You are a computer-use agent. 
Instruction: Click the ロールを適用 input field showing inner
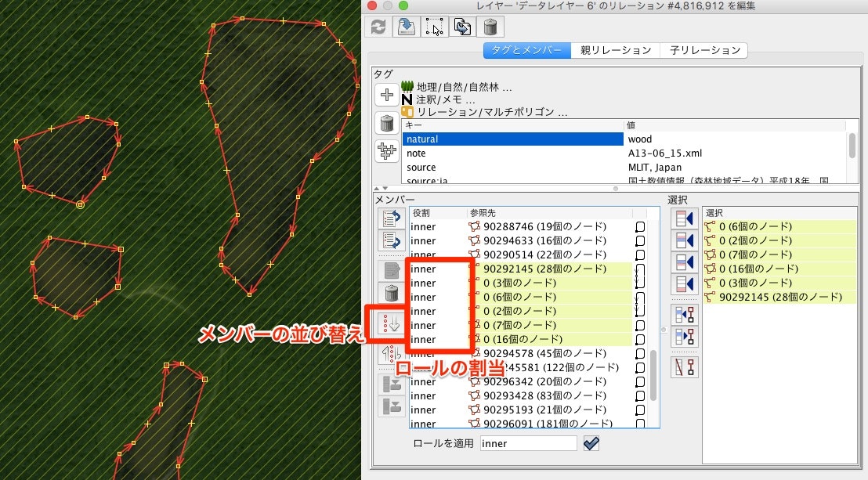click(x=528, y=442)
